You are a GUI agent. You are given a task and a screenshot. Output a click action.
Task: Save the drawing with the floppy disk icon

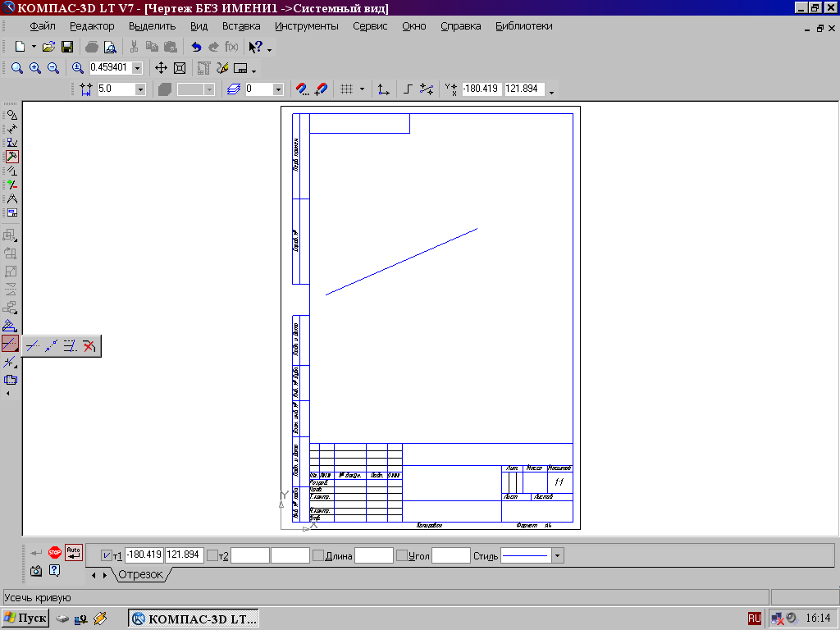click(x=67, y=47)
